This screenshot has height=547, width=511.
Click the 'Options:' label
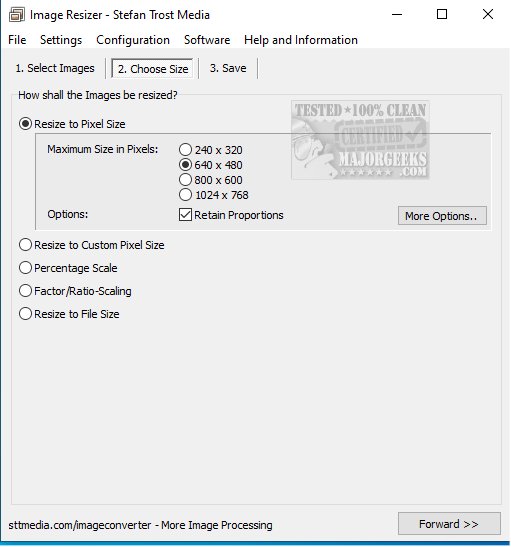pyautogui.click(x=68, y=214)
